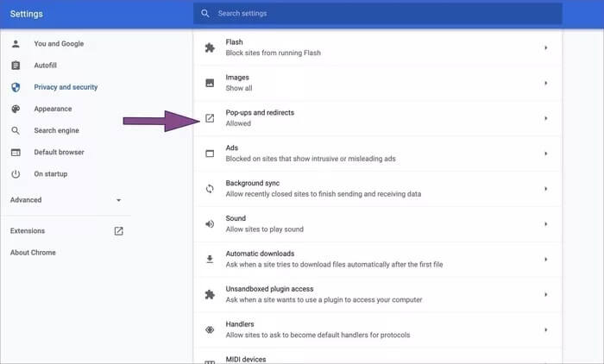Click the download icon for Automatic downloads

210,260
